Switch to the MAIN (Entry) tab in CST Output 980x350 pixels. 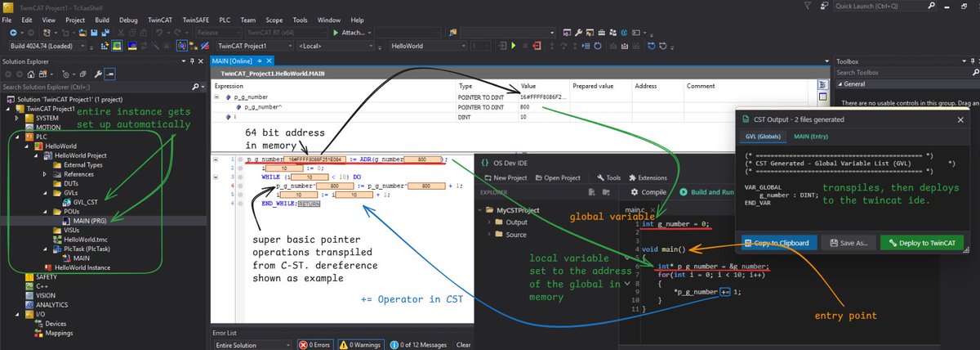click(811, 136)
